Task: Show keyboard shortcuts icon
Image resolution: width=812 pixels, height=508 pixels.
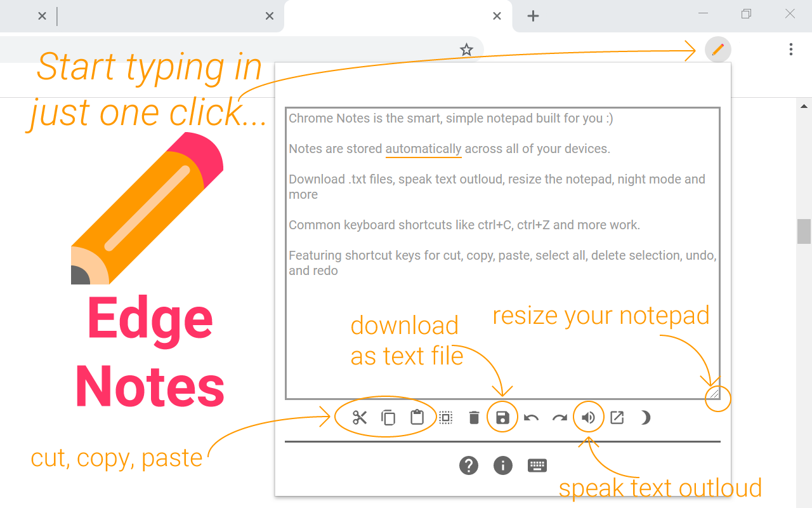Action: (537, 465)
